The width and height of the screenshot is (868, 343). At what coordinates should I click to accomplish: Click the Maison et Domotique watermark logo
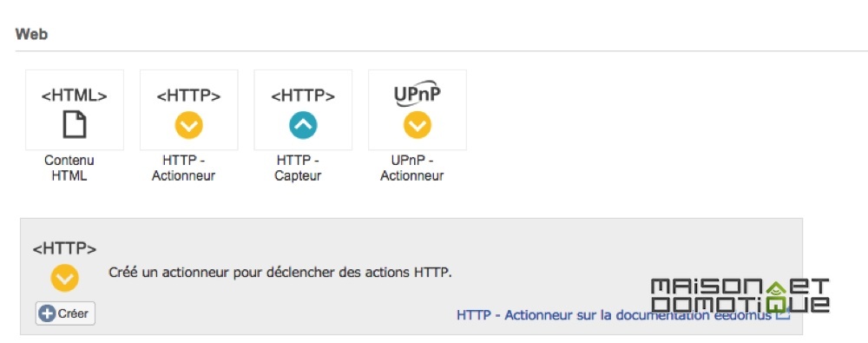pyautogui.click(x=740, y=296)
